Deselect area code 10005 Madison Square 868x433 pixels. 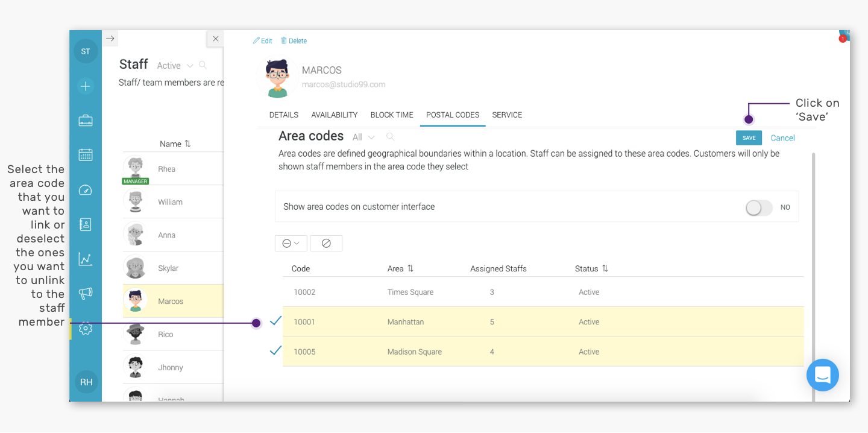275,351
